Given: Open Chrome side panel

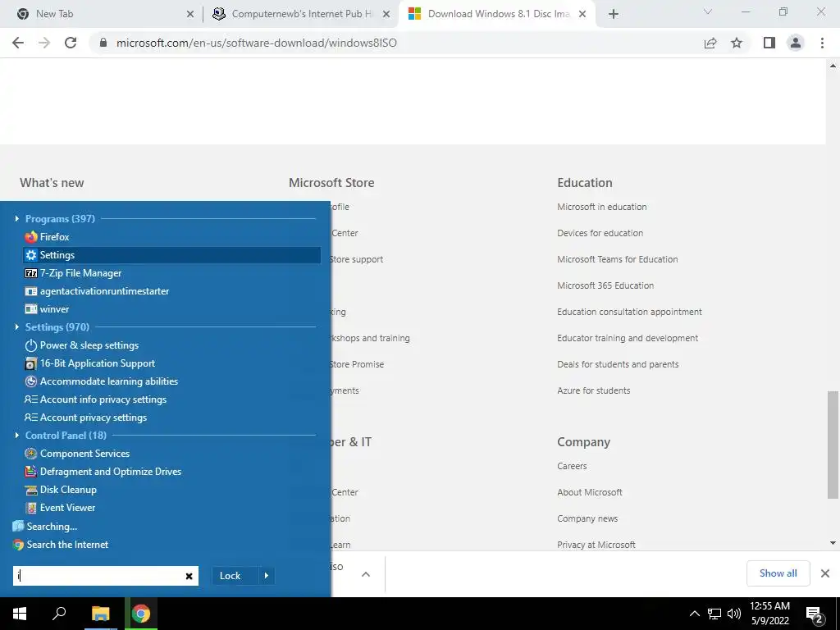Looking at the screenshot, I should click(x=769, y=43).
